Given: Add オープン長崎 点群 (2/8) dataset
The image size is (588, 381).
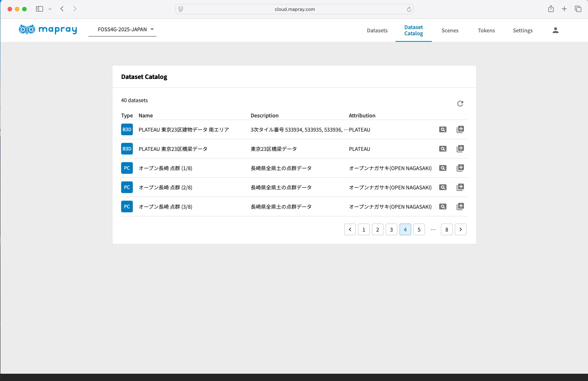Looking at the screenshot, I should coord(460,187).
